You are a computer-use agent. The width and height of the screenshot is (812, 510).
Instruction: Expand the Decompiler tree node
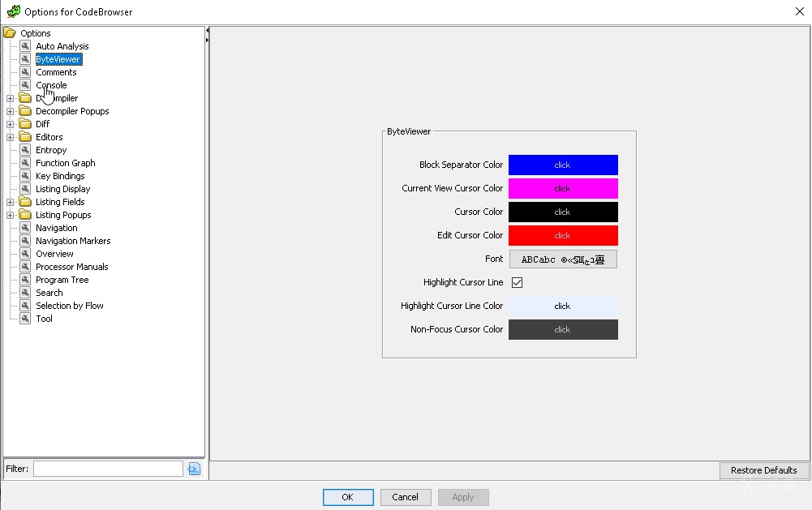(10, 98)
